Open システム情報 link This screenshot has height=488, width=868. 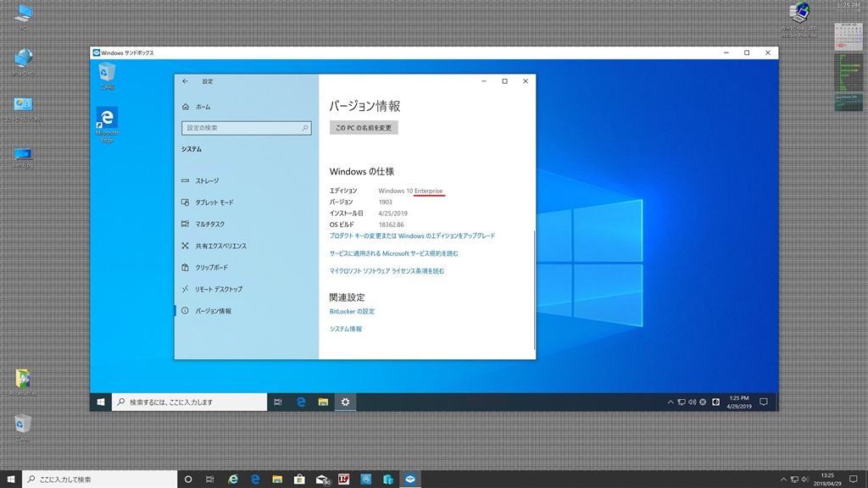coord(346,329)
